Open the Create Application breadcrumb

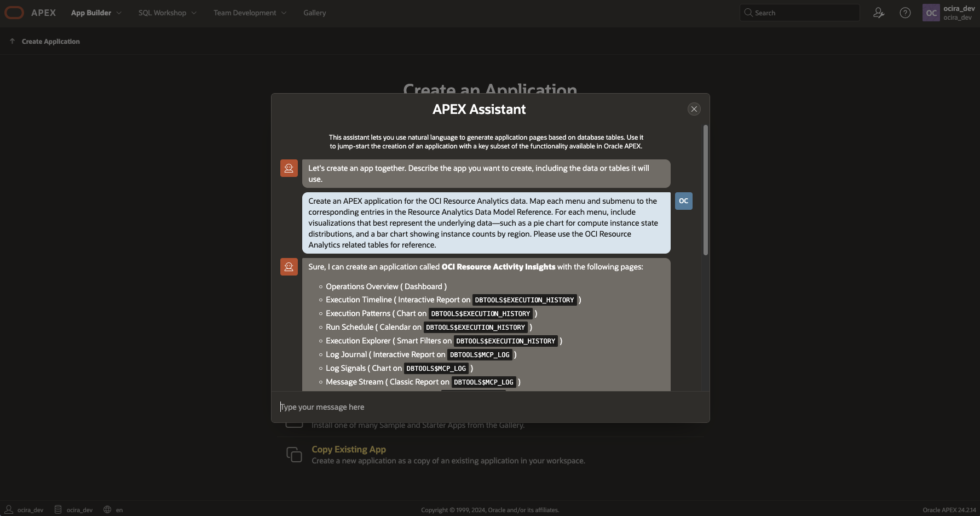coord(50,41)
